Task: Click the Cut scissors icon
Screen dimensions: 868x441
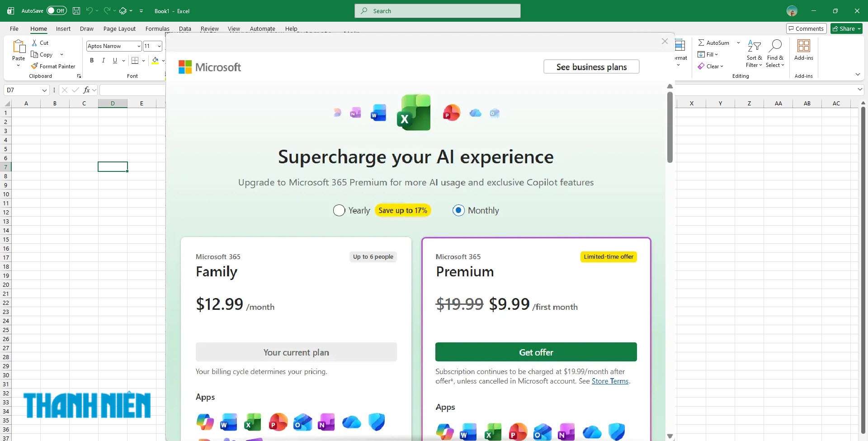Action: [34, 43]
